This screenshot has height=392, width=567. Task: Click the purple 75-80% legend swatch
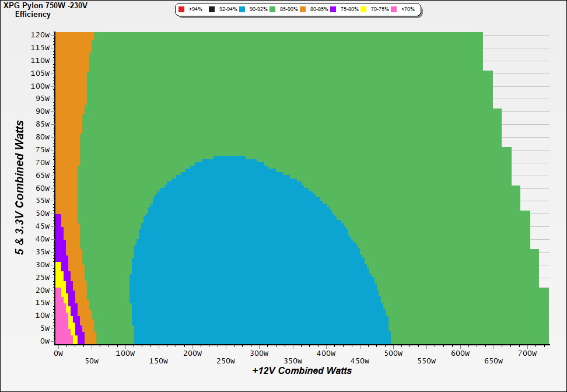tap(333, 10)
